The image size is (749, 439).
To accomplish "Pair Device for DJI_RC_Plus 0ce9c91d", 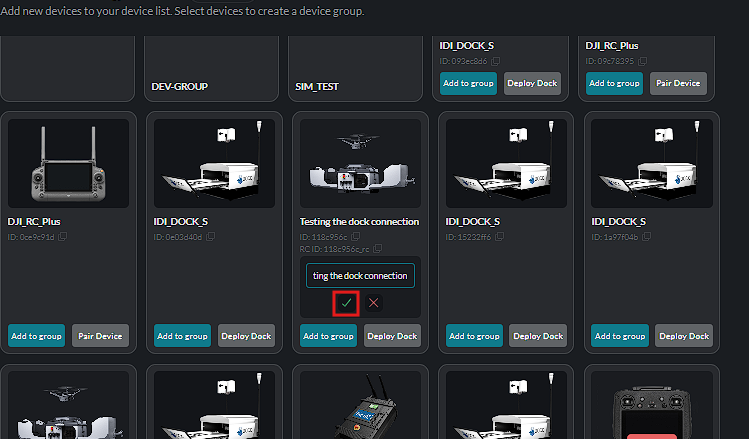I will click(x=100, y=336).
